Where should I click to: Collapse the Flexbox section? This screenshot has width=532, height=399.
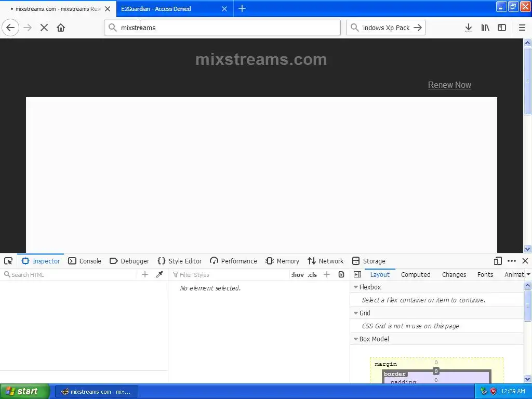click(356, 287)
